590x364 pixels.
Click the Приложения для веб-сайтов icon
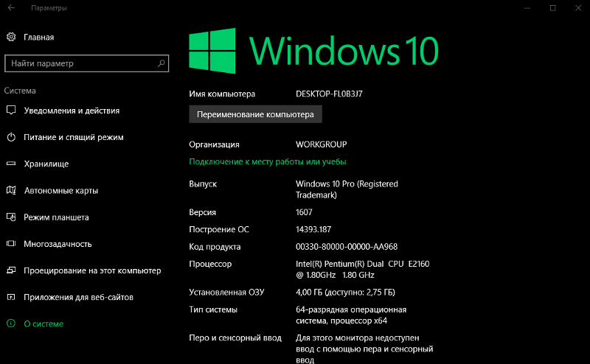[11, 297]
